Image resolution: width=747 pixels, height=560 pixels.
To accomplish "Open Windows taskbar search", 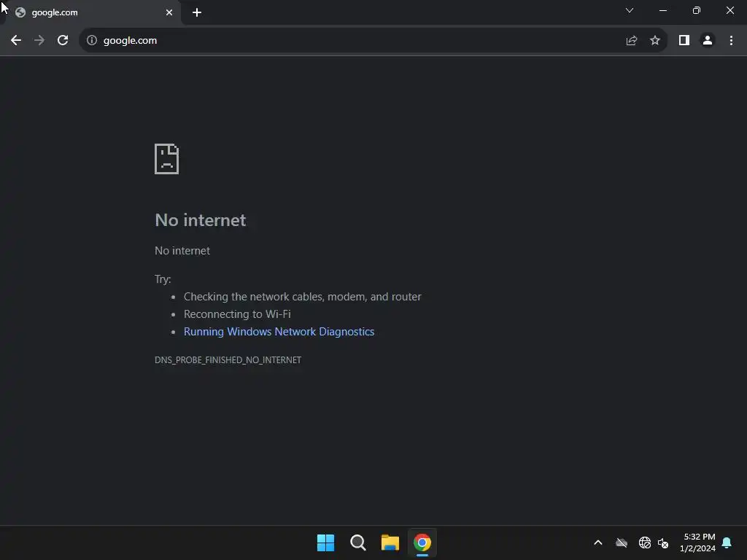I will coord(357,542).
